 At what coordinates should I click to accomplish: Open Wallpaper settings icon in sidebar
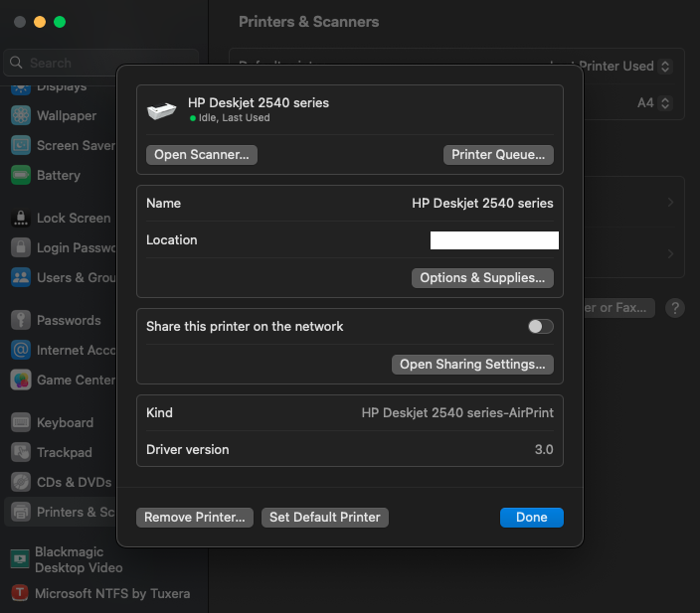[x=21, y=115]
